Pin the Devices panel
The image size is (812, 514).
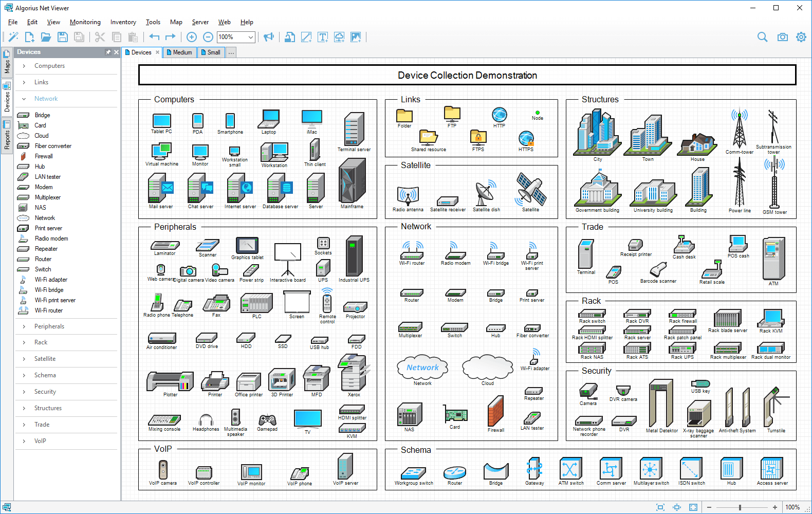108,52
